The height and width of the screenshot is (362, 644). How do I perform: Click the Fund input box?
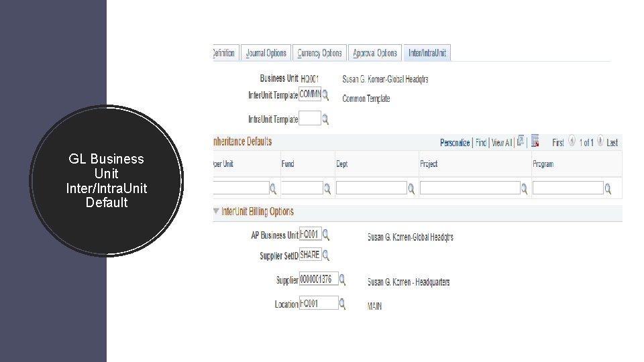tap(303, 188)
